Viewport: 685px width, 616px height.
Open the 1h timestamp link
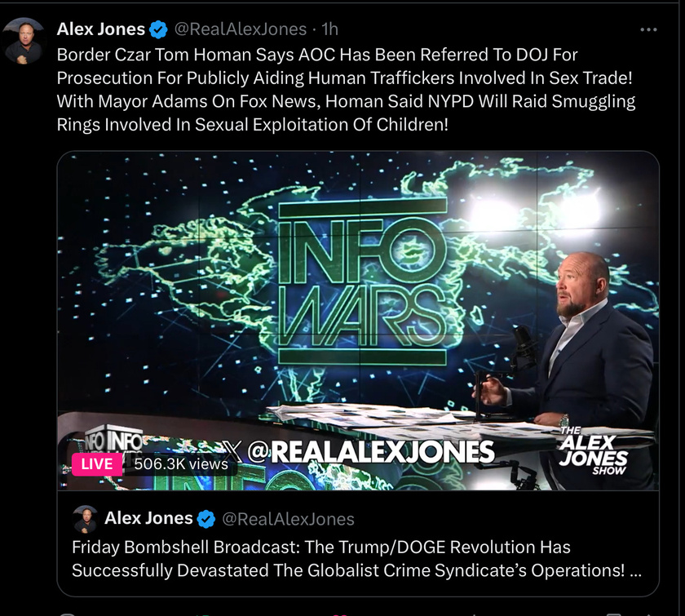(x=329, y=29)
